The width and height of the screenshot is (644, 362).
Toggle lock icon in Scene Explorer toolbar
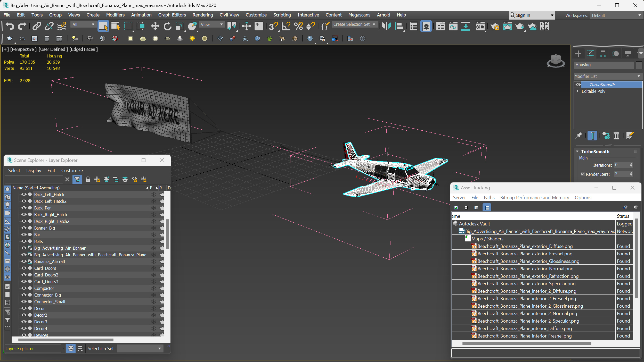point(88,179)
